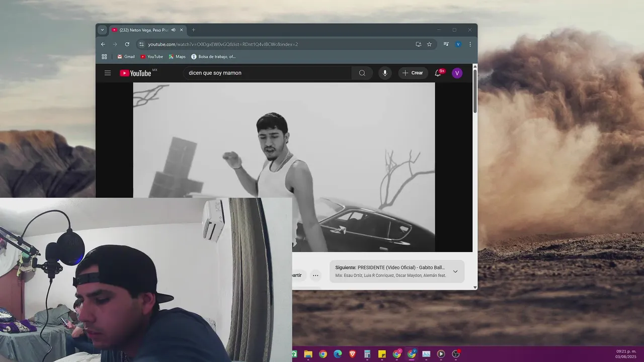View site information icon in address bar
This screenshot has height=362, width=644.
coord(142,44)
